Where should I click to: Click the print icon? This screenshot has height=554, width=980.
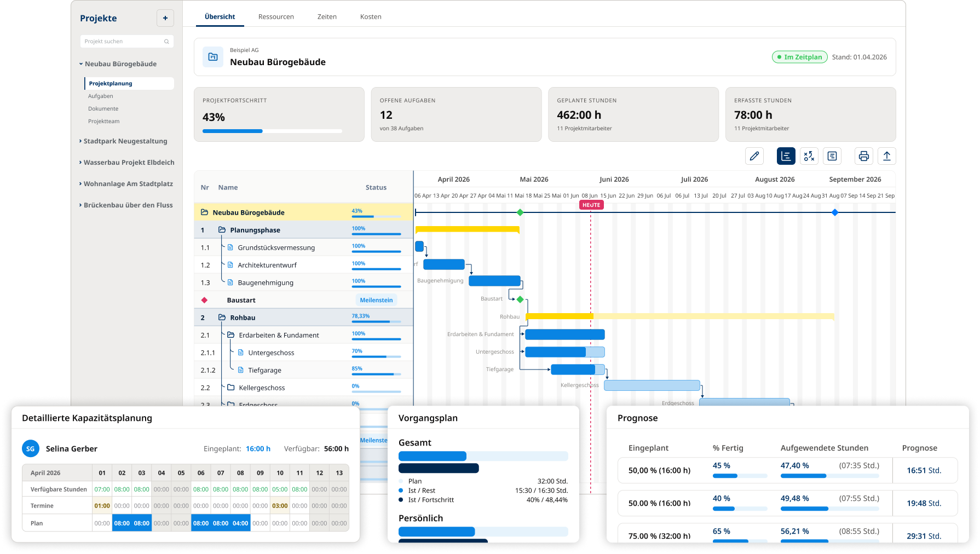864,156
